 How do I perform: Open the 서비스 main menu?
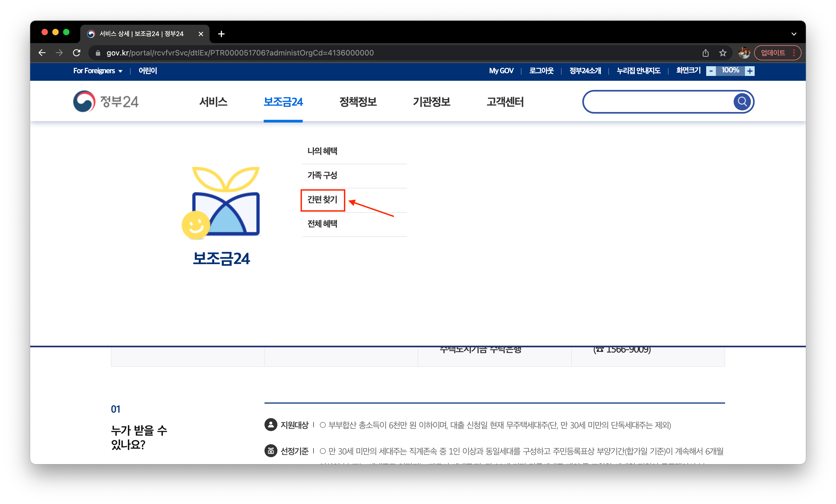point(213,102)
